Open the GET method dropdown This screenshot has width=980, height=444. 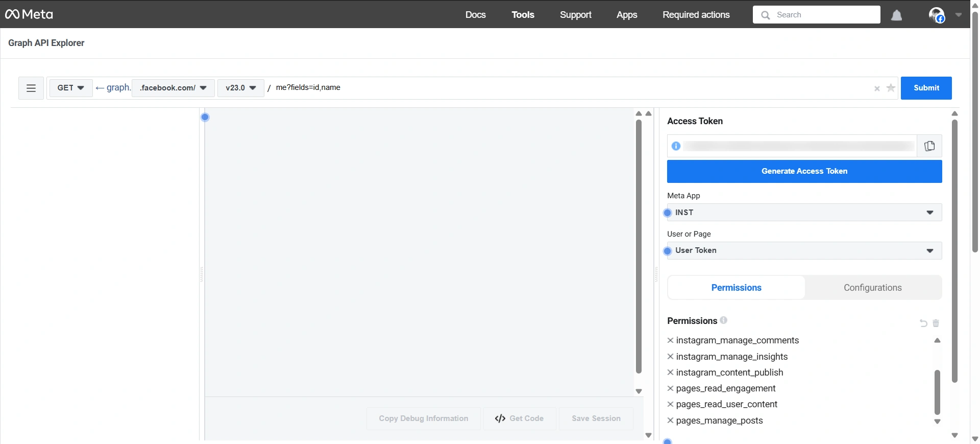click(x=71, y=88)
